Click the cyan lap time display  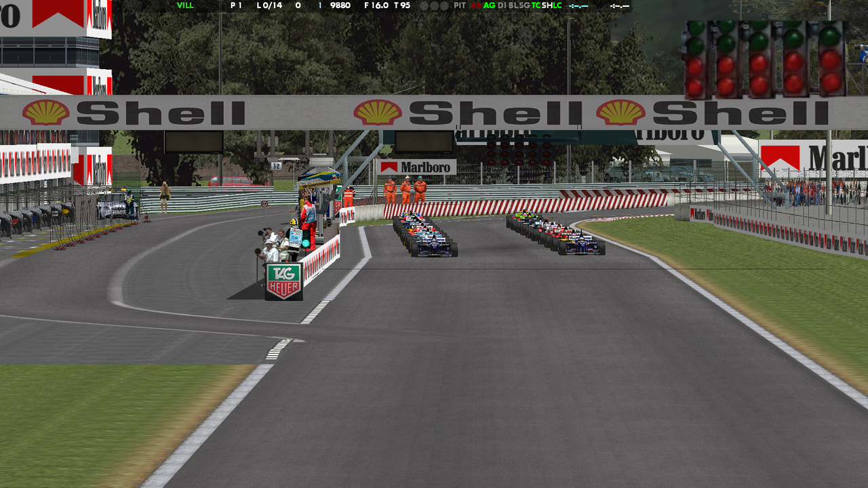tap(578, 5)
